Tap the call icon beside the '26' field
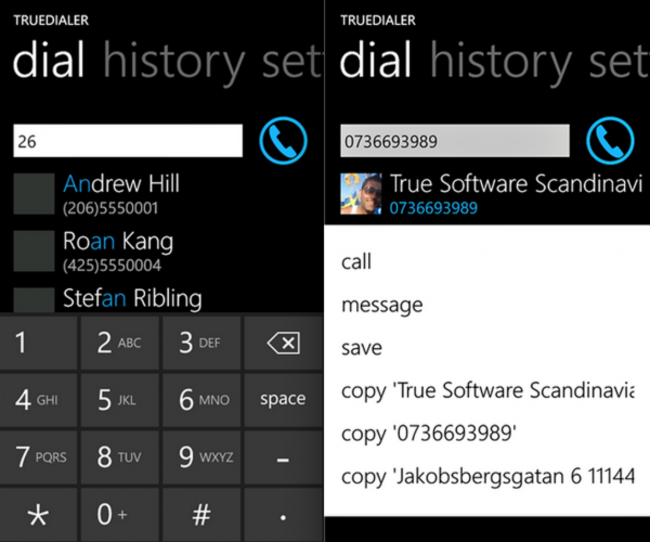The image size is (650, 542). [283, 142]
